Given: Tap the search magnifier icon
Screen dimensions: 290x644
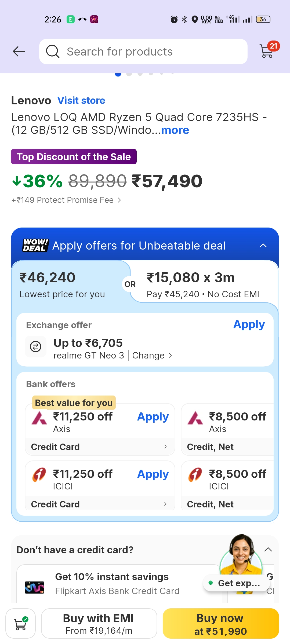Looking at the screenshot, I should pyautogui.click(x=53, y=52).
